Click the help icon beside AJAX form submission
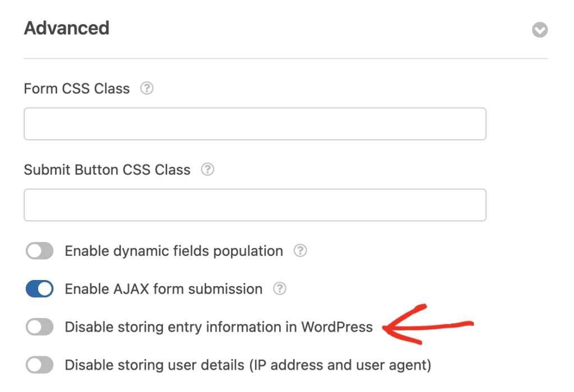The width and height of the screenshot is (574, 392). (x=280, y=289)
